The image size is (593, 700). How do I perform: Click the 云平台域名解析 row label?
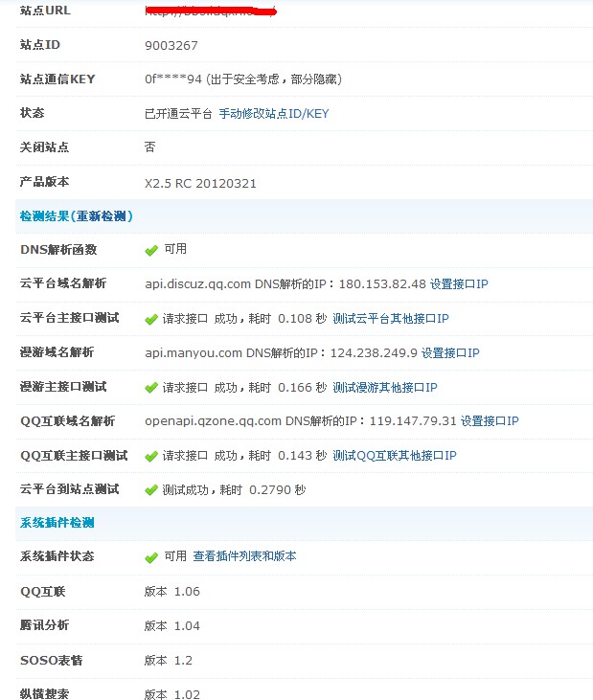(x=63, y=283)
